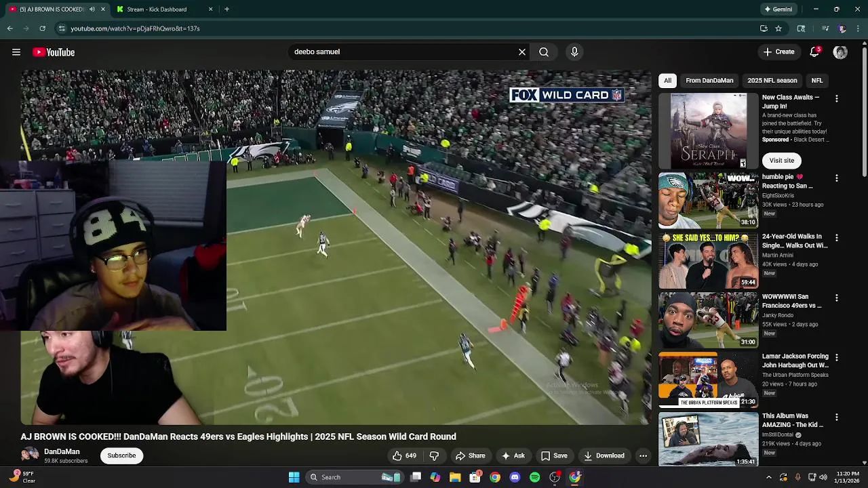Image resolution: width=868 pixels, height=488 pixels.
Task: Visit site for Seraph ad
Action: pyautogui.click(x=781, y=161)
